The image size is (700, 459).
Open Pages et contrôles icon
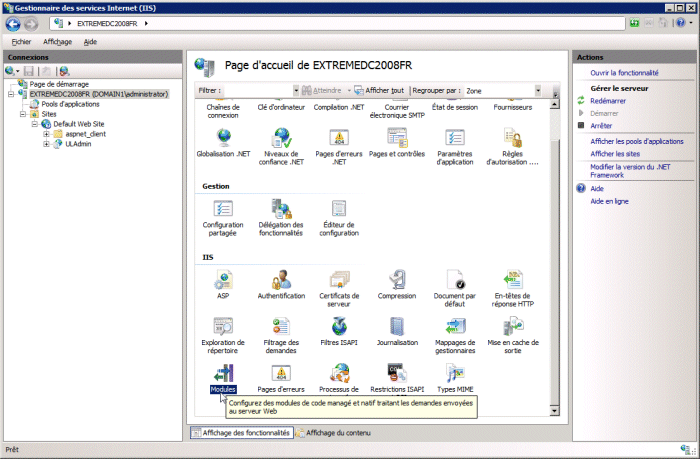[x=397, y=142]
